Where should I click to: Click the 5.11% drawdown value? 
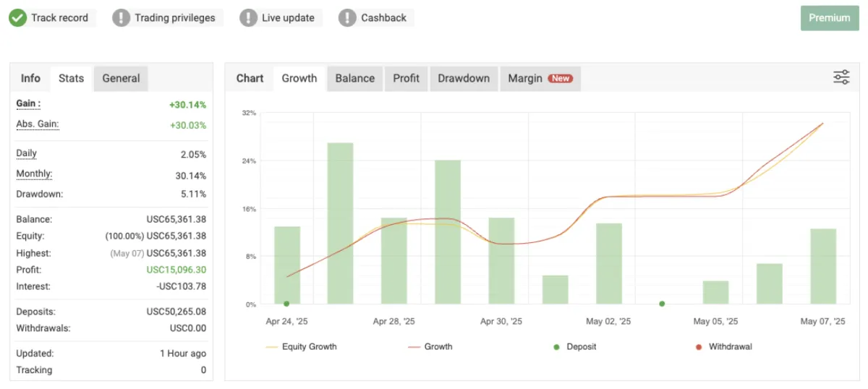point(193,194)
